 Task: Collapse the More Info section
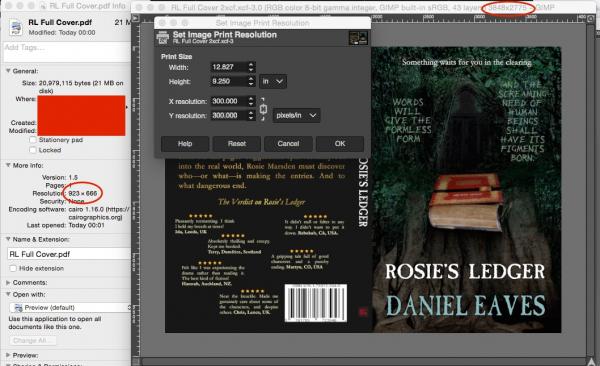8,165
